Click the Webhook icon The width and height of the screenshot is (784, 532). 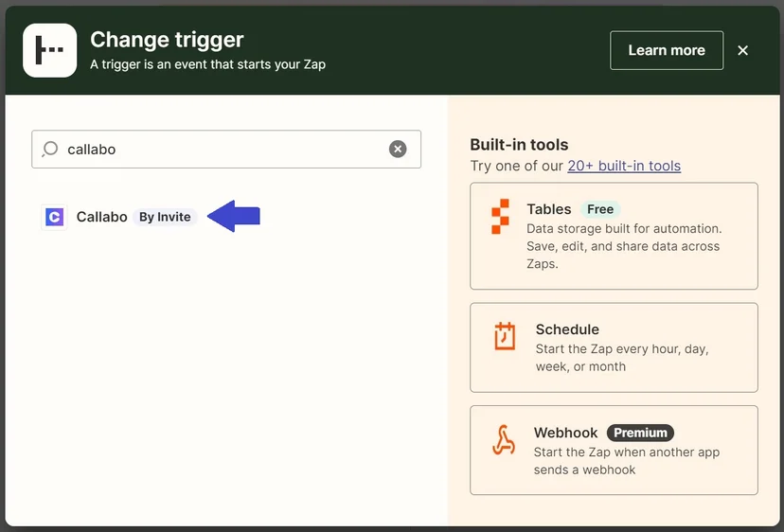504,439
